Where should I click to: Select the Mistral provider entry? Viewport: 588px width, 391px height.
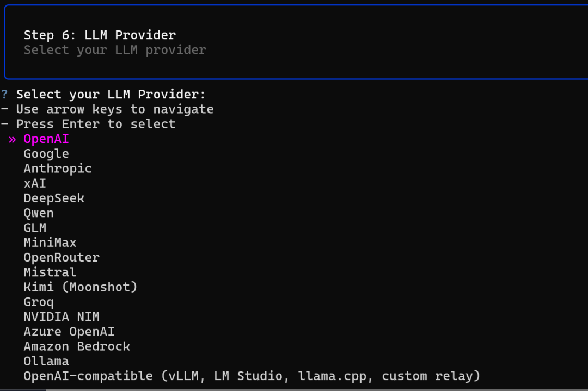point(50,272)
